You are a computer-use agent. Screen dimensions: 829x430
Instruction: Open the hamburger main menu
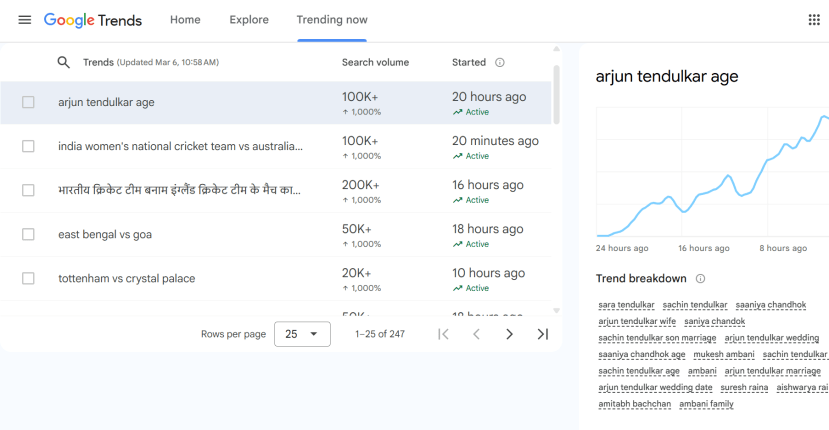[25, 20]
